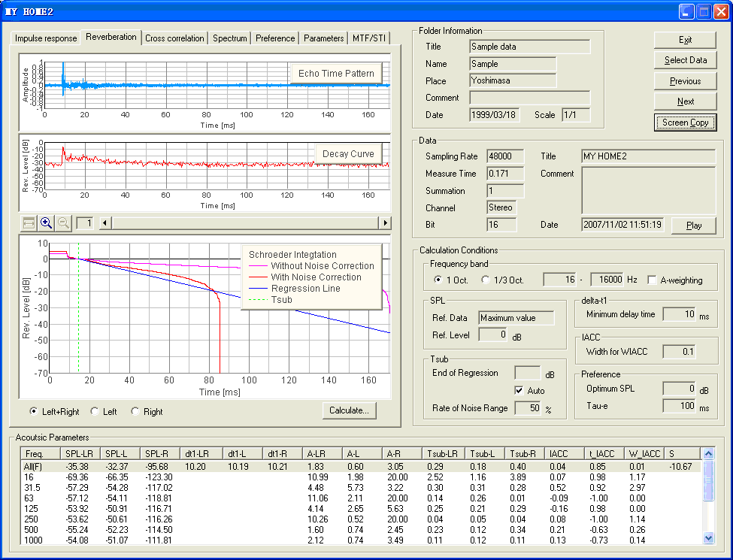Click the Width for WIACC field
This screenshot has width=733, height=560.
(x=679, y=352)
